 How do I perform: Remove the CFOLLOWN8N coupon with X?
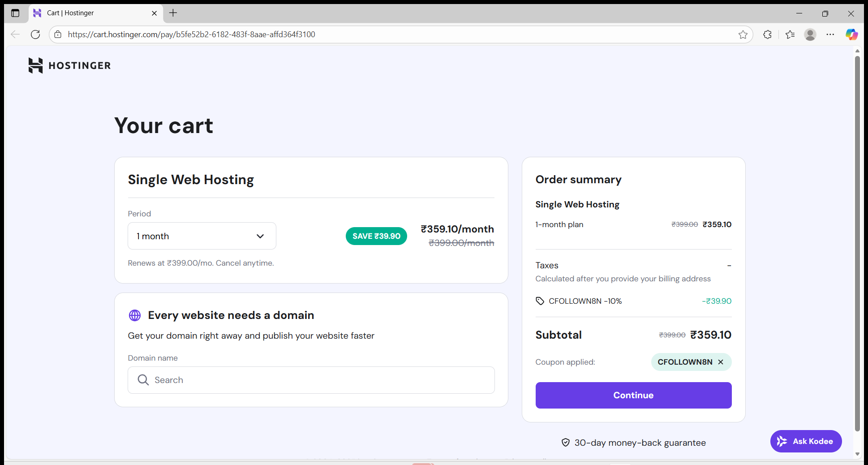click(721, 362)
